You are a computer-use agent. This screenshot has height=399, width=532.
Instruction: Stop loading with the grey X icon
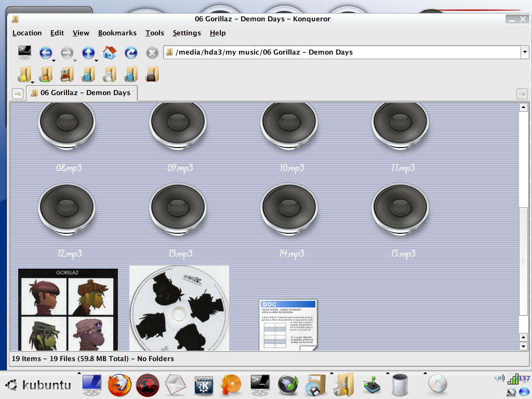click(152, 53)
